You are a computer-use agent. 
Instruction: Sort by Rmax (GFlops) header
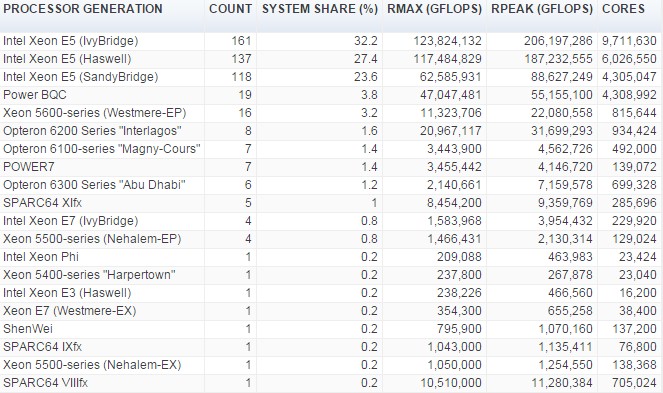pyautogui.click(x=434, y=9)
